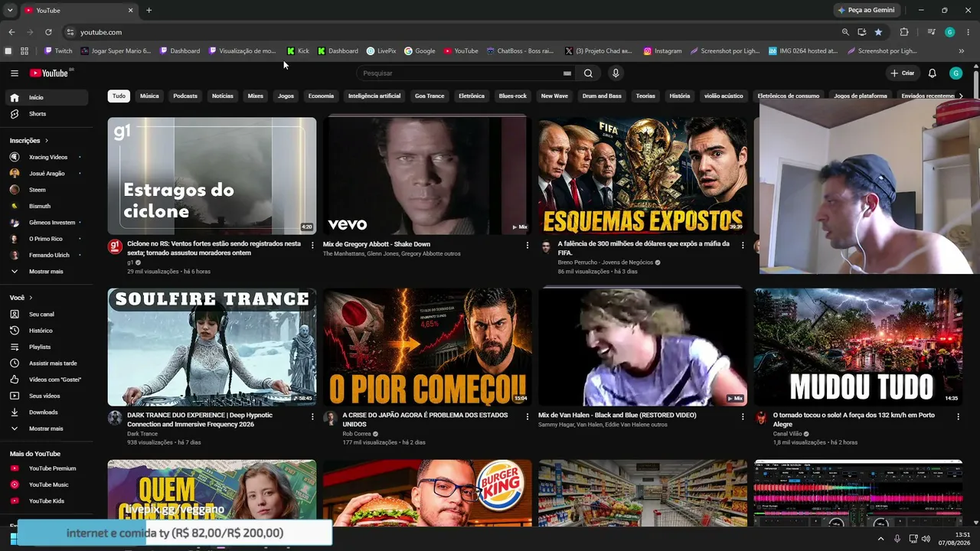The height and width of the screenshot is (551, 980).
Task: Open the on-screen keyboard in search box
Action: [567, 73]
